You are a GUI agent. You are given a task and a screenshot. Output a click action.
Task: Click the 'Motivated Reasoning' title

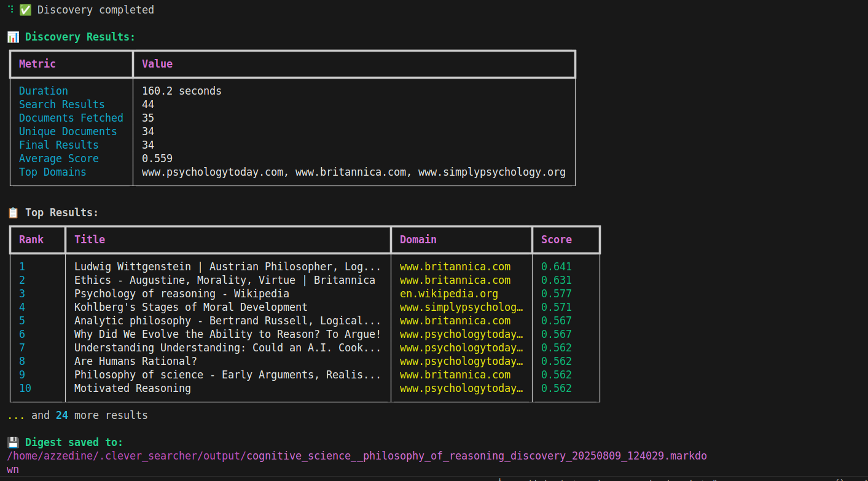(133, 388)
